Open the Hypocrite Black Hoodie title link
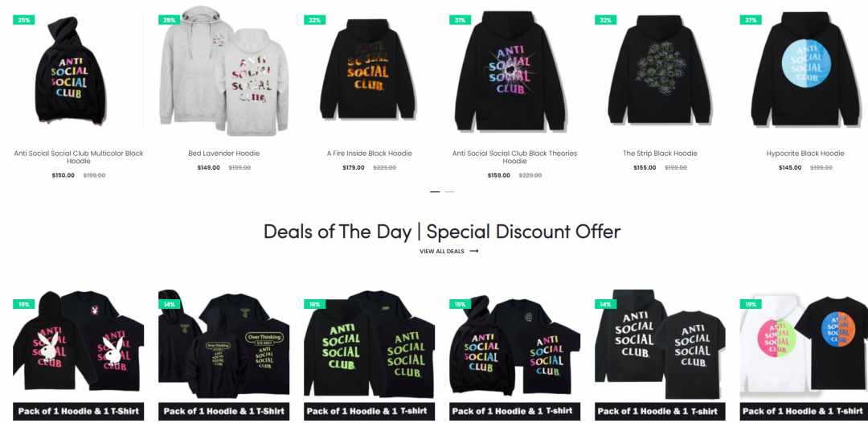868x423 pixels. coord(805,154)
